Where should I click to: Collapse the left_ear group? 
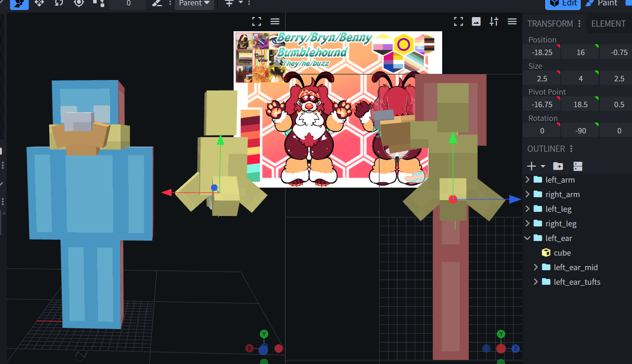point(528,238)
